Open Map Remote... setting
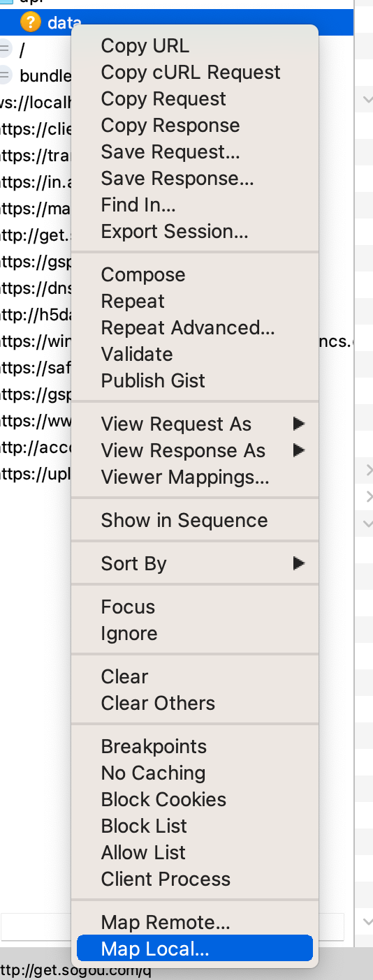 pyautogui.click(x=166, y=923)
